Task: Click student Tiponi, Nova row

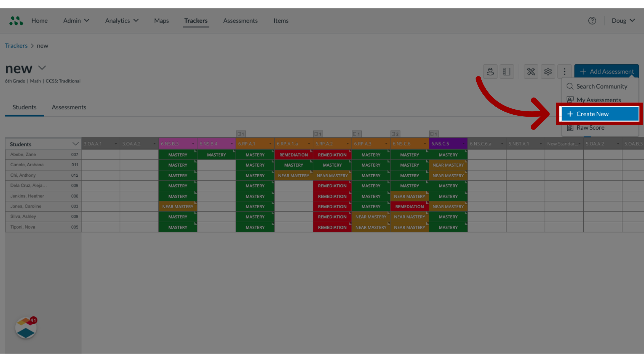Action: pos(43,227)
